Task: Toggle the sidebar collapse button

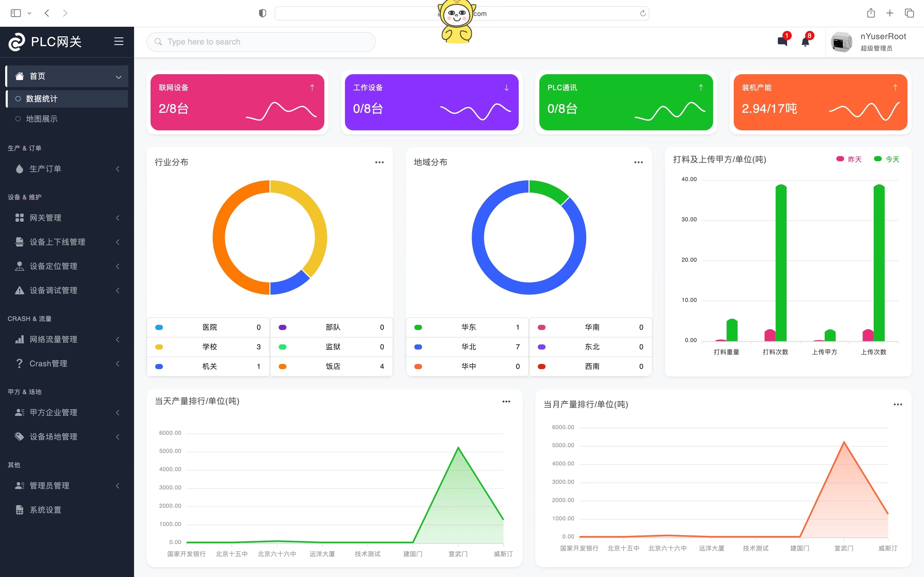Action: (118, 41)
